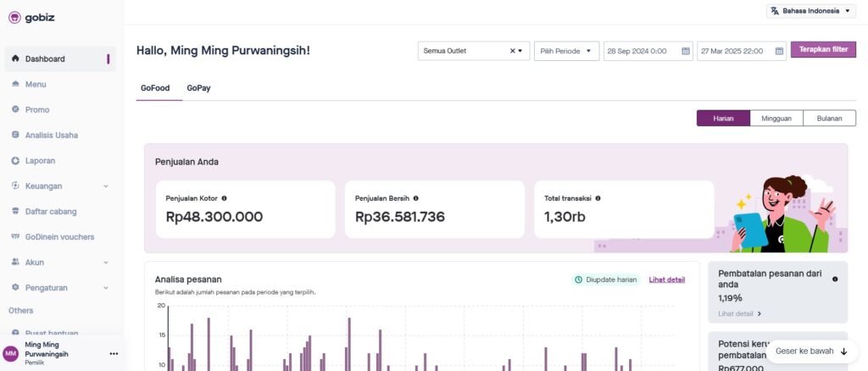Show info for Penjualan Bersih
The height and width of the screenshot is (371, 868).
[x=415, y=198]
